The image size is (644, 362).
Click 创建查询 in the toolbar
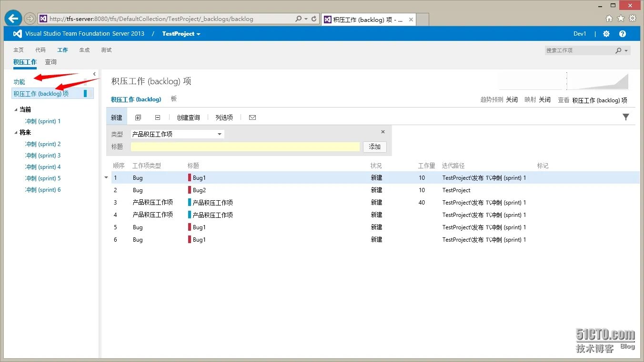pos(188,117)
